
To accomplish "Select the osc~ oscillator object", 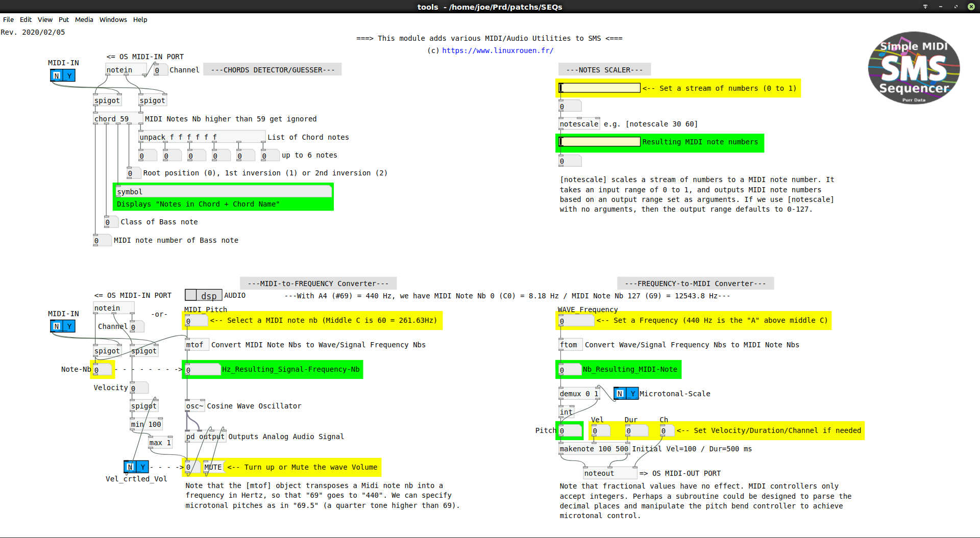I will click(x=194, y=406).
